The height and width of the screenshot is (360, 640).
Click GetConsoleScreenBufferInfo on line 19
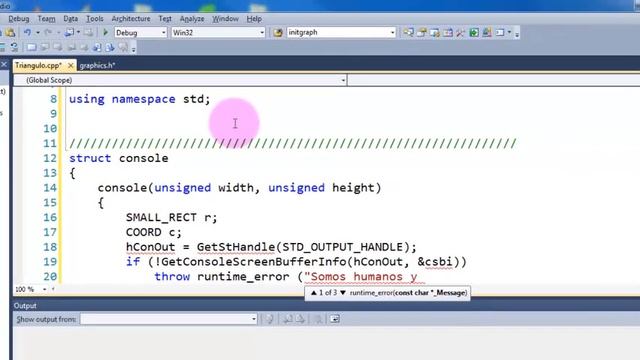pos(254,262)
